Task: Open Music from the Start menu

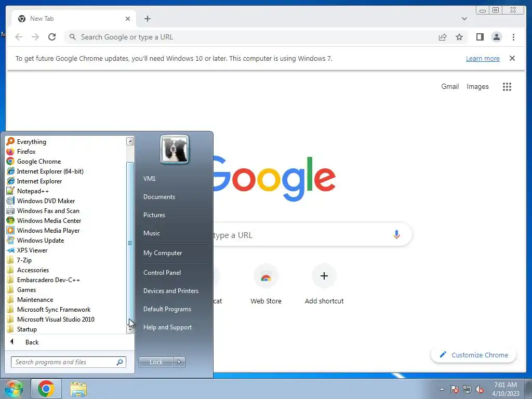Action: (x=151, y=233)
